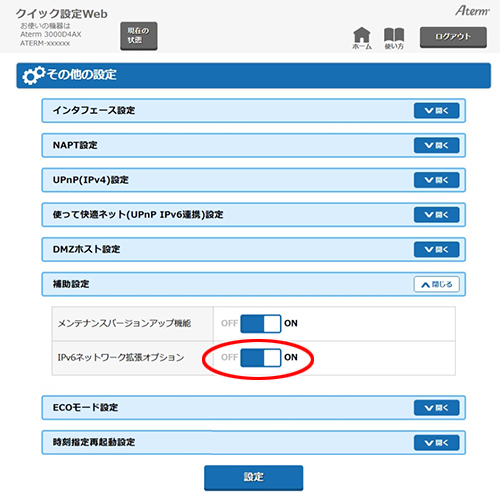Click the ATERM-xxxxxx device name text
Image resolution: width=500 pixels, height=500 pixels.
(x=45, y=43)
